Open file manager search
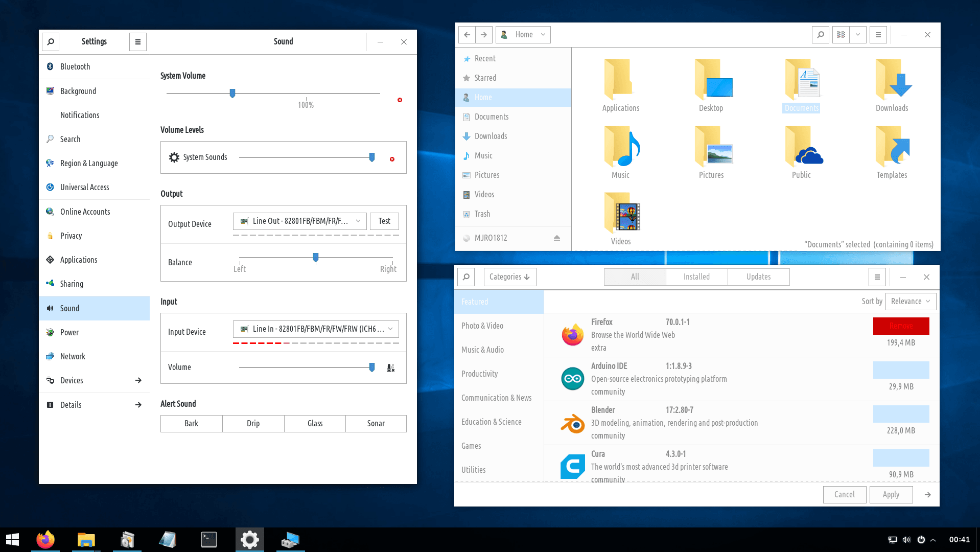This screenshot has width=980, height=552. point(820,35)
